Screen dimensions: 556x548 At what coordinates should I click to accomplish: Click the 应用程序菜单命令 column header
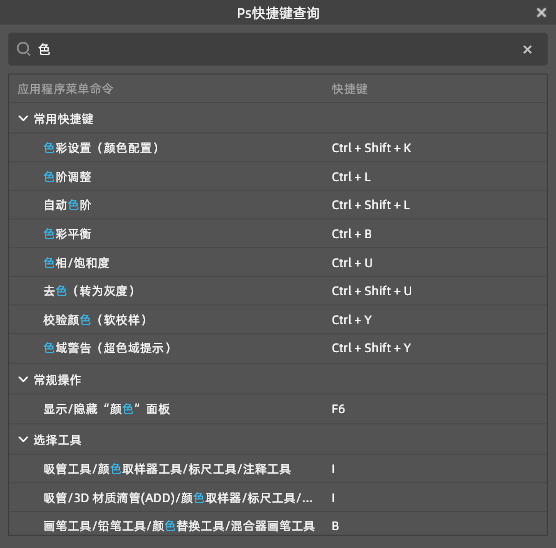tap(65, 89)
